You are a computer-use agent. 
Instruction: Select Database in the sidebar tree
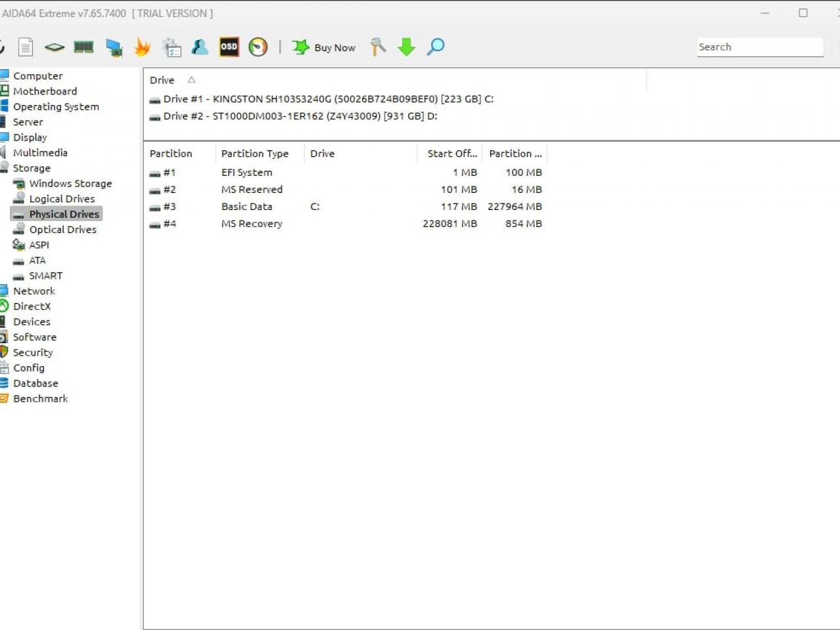tap(35, 383)
